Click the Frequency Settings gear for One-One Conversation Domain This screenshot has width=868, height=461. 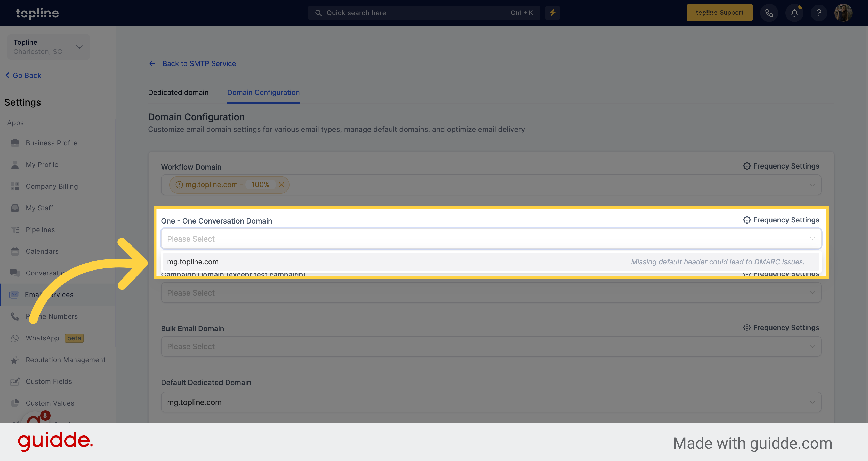point(746,220)
